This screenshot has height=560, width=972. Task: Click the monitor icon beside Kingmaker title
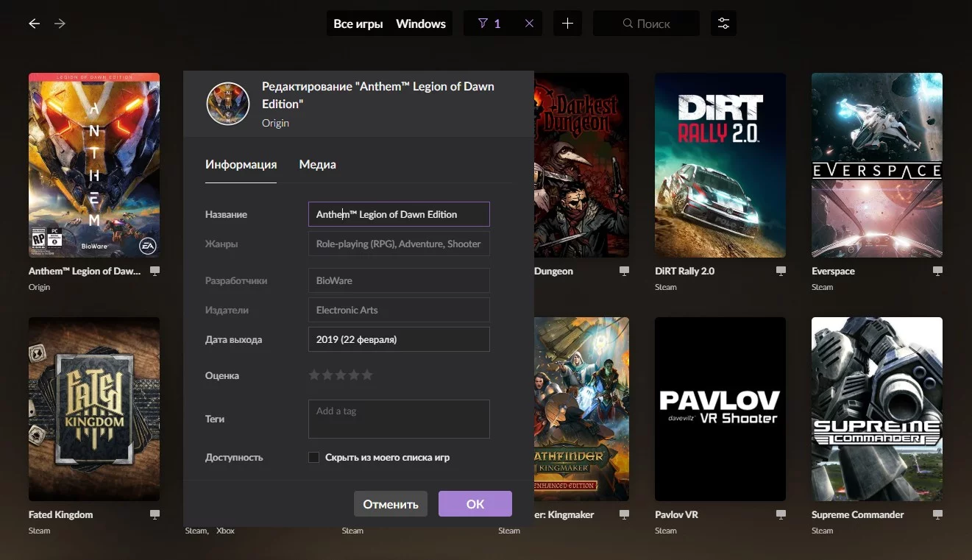pyautogui.click(x=624, y=514)
